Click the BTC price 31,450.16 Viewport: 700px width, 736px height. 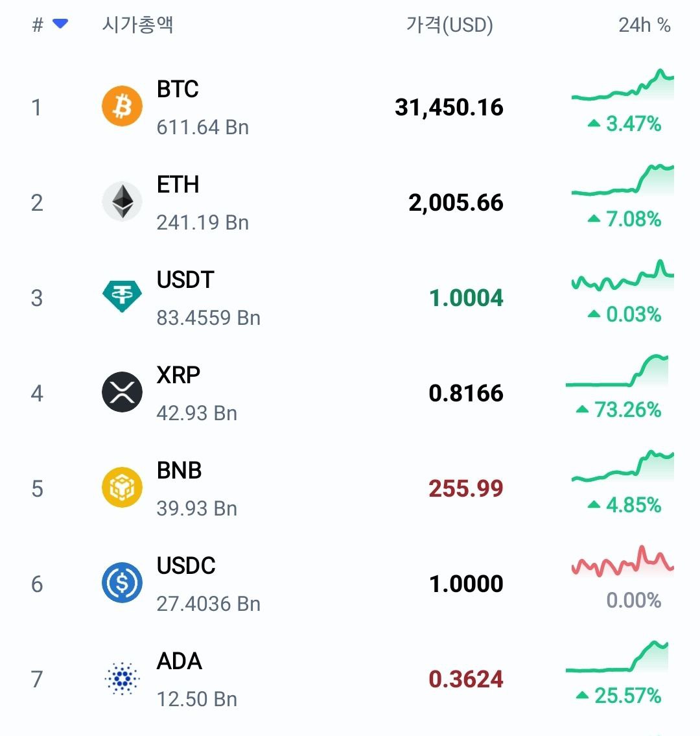point(449,107)
